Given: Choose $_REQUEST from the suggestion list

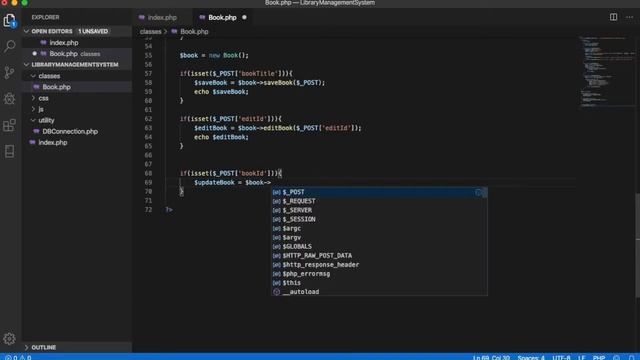Looking at the screenshot, I should click(x=379, y=201).
